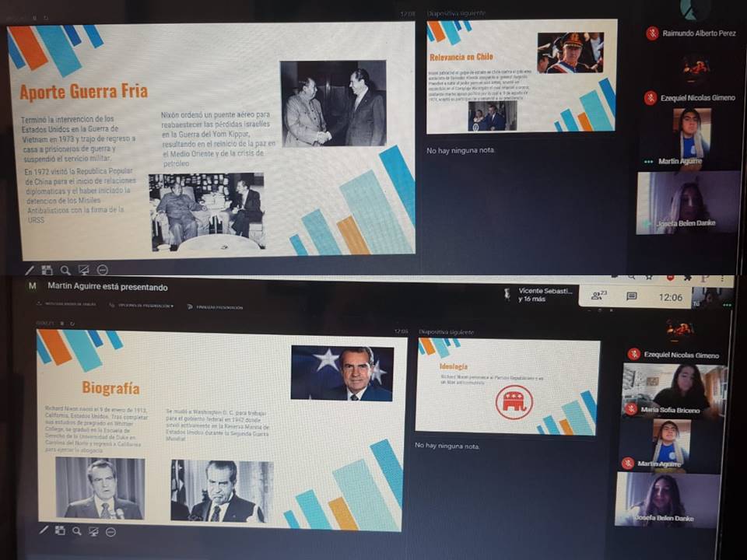
Task: Click 'No hay ninguna nota' notes under Ideología
Action: (447, 446)
